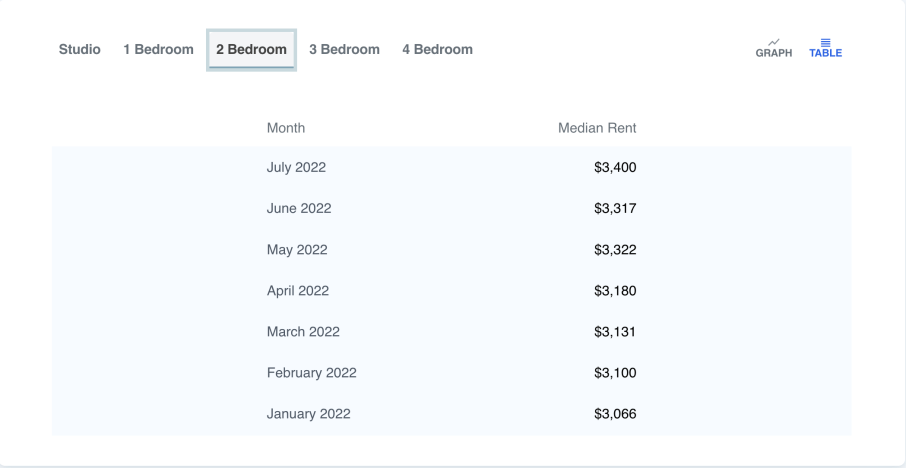The height and width of the screenshot is (468, 906).
Task: Select the $3,180 rent value
Action: [615, 291]
